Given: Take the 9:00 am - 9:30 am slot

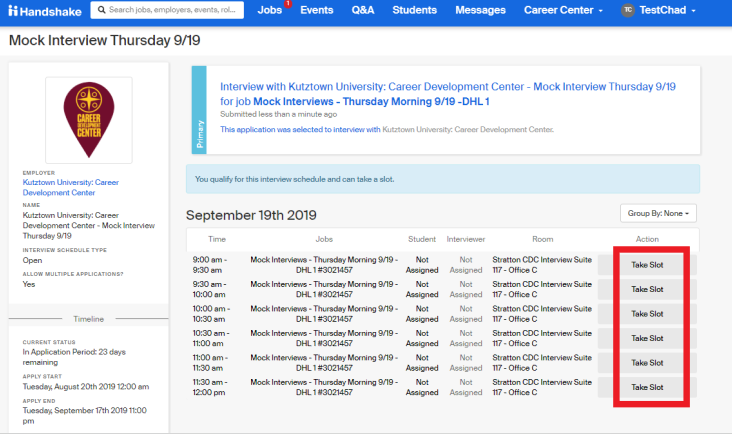Looking at the screenshot, I should [x=647, y=265].
